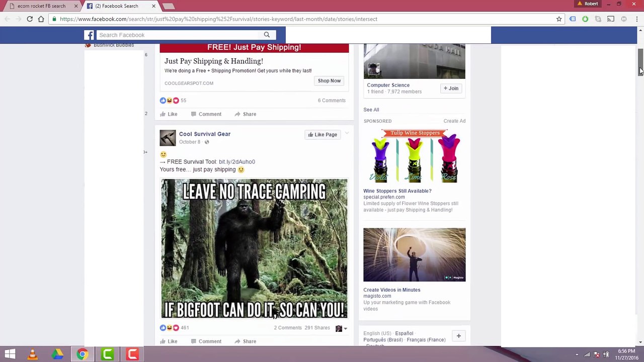Click the Create Ad link
The width and height of the screenshot is (644, 362).
[x=454, y=121]
